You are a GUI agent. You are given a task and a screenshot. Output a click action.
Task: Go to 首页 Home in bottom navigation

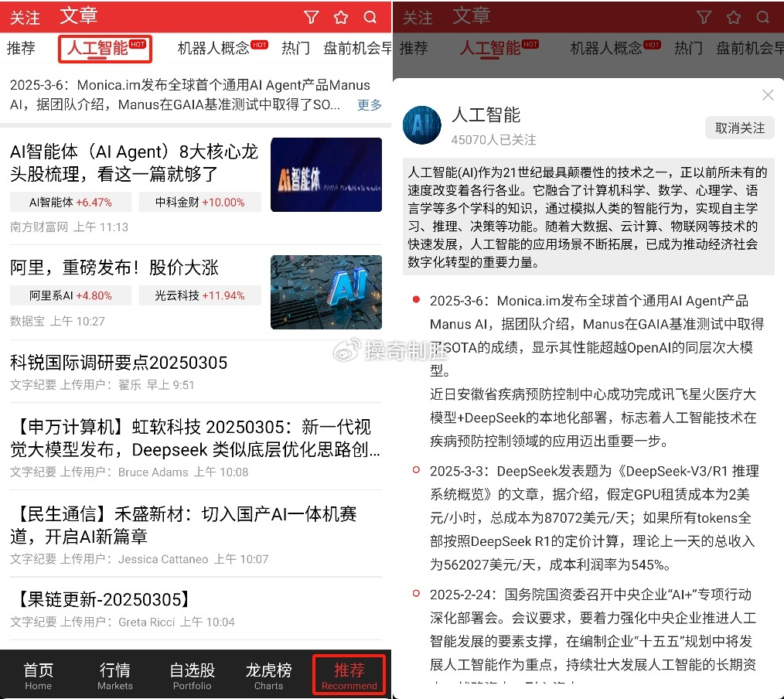point(39,676)
